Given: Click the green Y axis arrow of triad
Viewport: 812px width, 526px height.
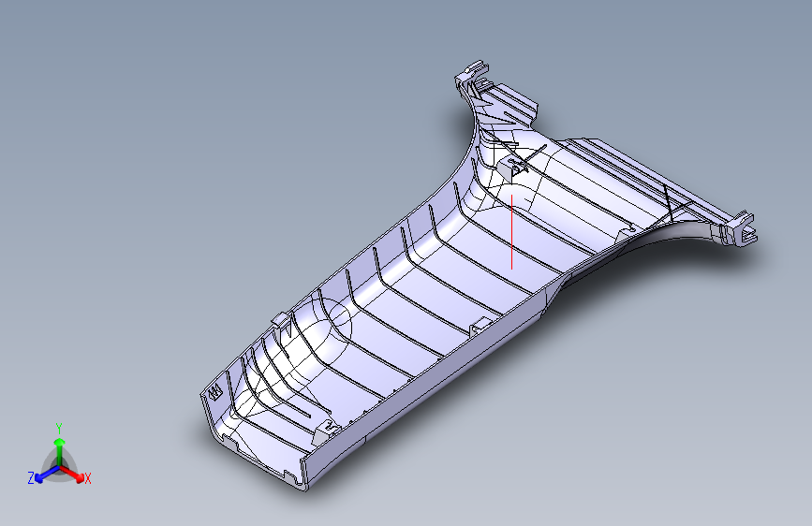Looking at the screenshot, I should 60,451.
